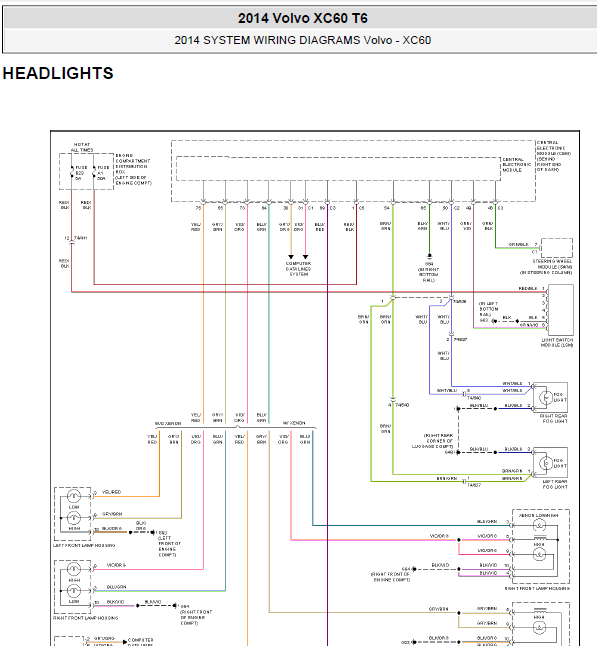
Task: Click the left rear fog light bulb symbol
Action: [546, 463]
